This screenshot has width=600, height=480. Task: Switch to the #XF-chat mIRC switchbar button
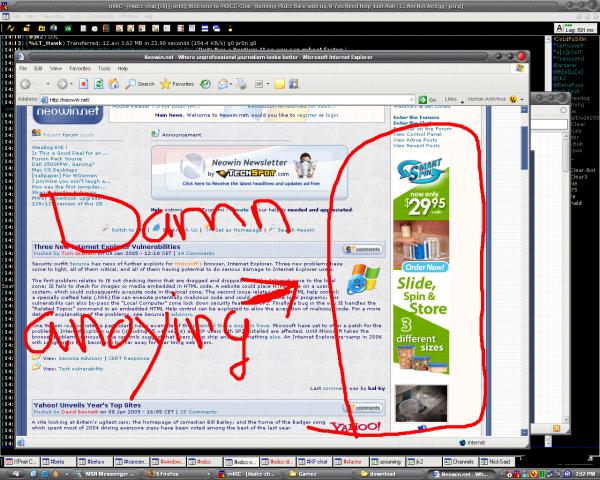313,462
